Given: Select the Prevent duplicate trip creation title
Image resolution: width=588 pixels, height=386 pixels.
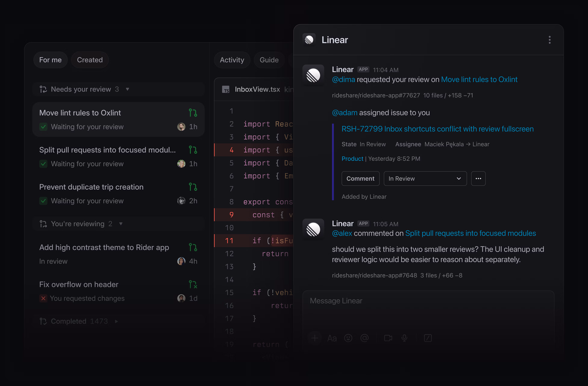Looking at the screenshot, I should tap(91, 187).
